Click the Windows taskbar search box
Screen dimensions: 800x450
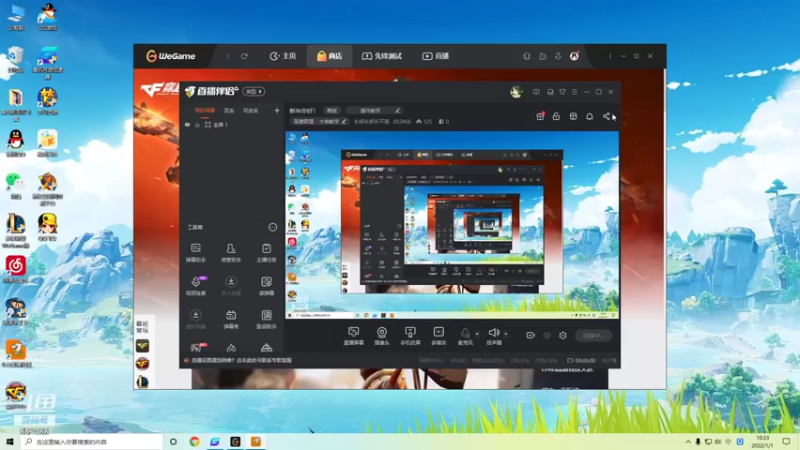92,441
